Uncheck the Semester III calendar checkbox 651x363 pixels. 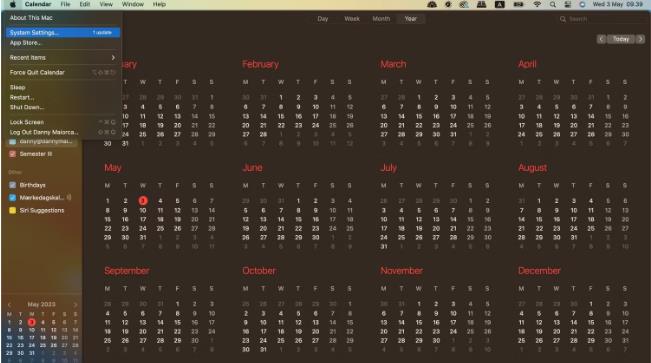(x=12, y=154)
